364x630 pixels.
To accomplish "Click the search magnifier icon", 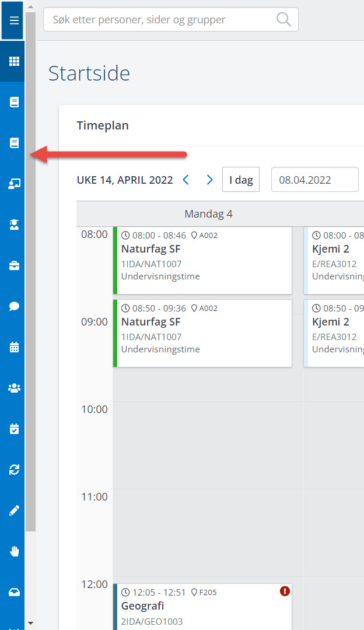I will point(283,20).
